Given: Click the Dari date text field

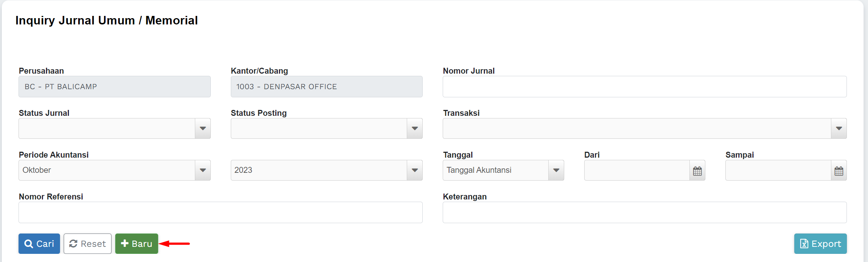Looking at the screenshot, I should [x=636, y=170].
